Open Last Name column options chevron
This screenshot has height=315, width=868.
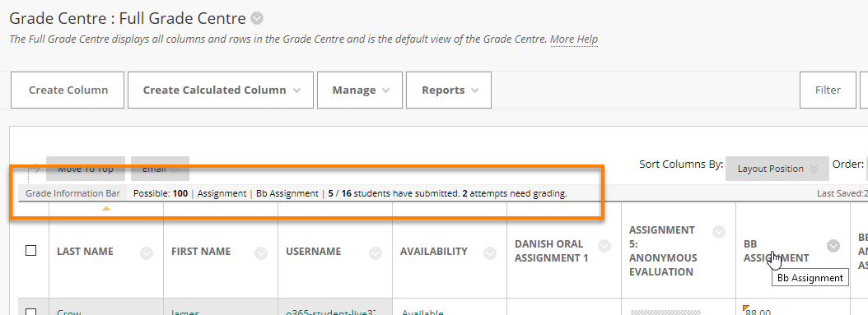pyautogui.click(x=146, y=253)
